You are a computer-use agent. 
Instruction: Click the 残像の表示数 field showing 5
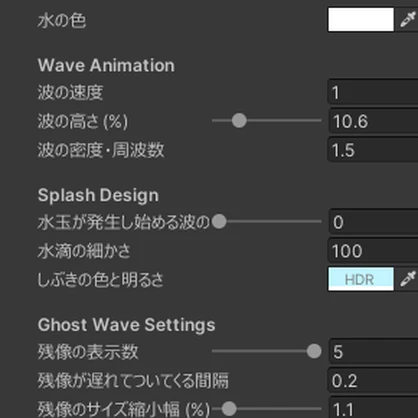click(374, 352)
